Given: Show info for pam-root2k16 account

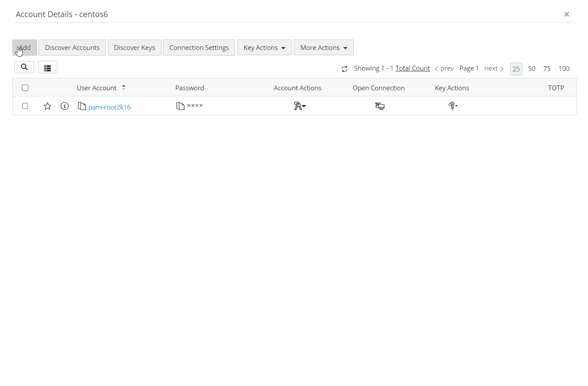Looking at the screenshot, I should point(65,106).
